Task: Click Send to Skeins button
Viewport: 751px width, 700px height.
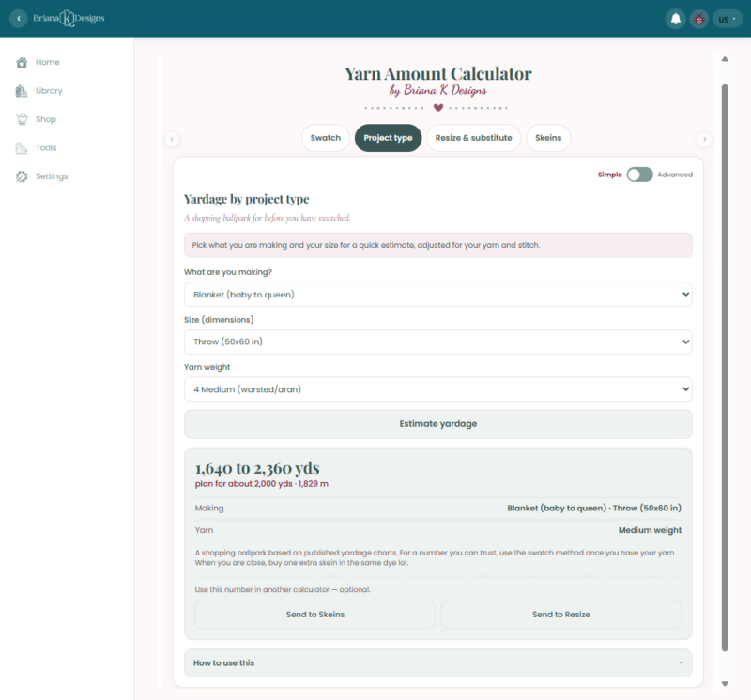Action: 315,615
